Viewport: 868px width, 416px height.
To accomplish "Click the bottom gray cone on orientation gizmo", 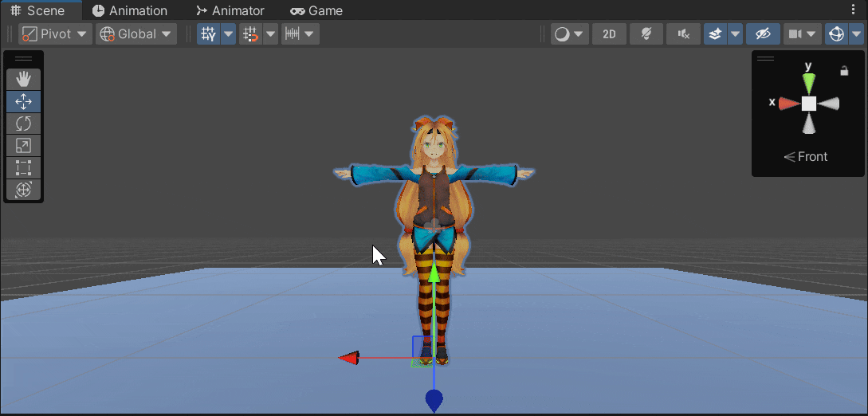I will (x=809, y=124).
